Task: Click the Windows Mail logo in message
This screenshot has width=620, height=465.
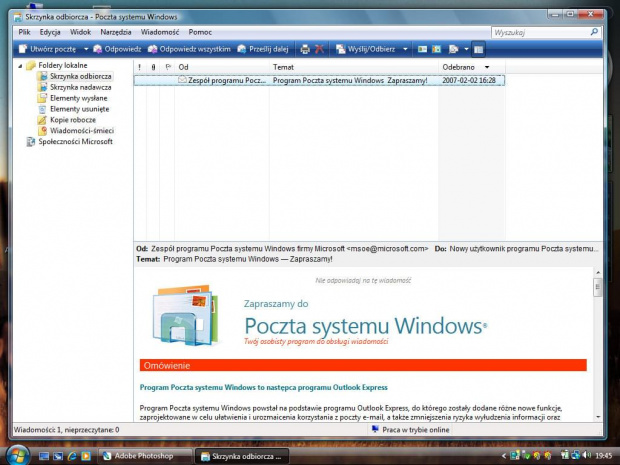Action: 185,314
